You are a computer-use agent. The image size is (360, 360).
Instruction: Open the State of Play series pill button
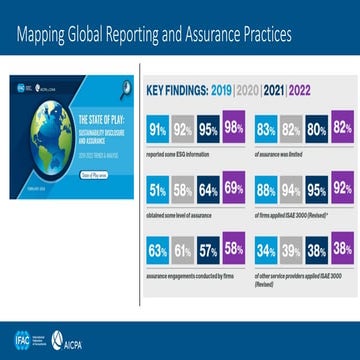coord(94,175)
